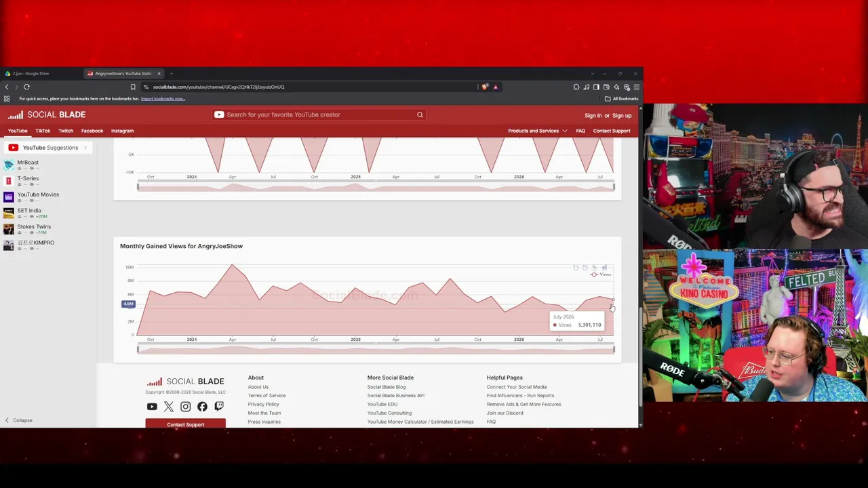Viewport: 868px width, 488px height.
Task: Click the Social Blade header logo
Action: click(x=47, y=115)
